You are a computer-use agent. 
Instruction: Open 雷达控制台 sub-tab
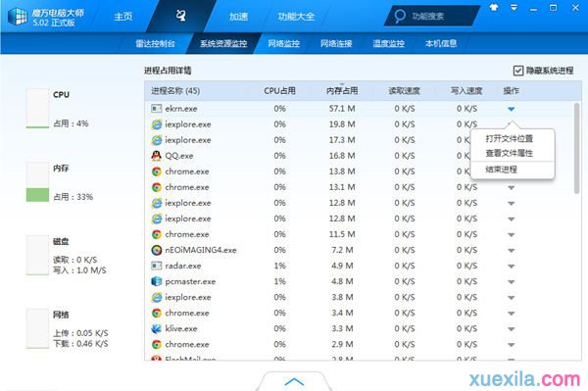[x=155, y=43]
